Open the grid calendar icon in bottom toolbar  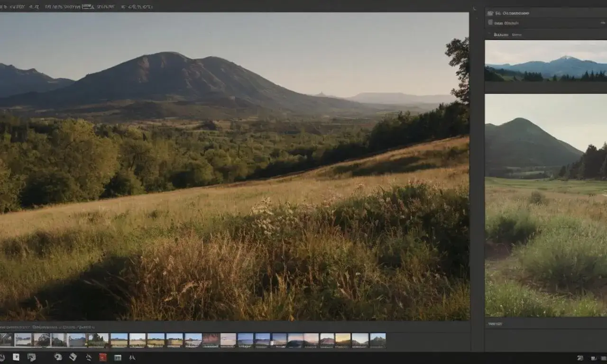(118, 358)
